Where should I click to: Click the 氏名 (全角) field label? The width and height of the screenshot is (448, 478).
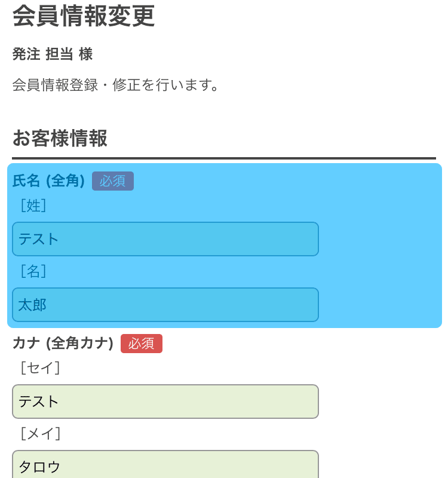[48, 181]
